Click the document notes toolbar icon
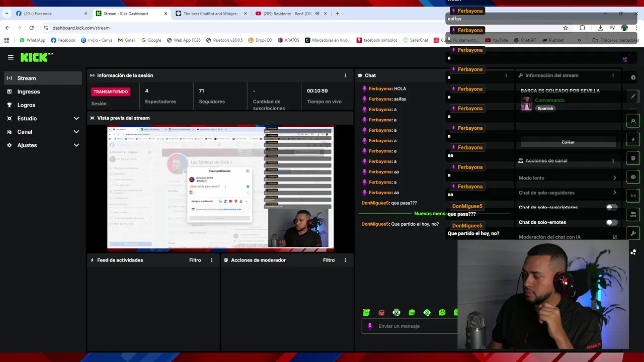 pos(633,158)
